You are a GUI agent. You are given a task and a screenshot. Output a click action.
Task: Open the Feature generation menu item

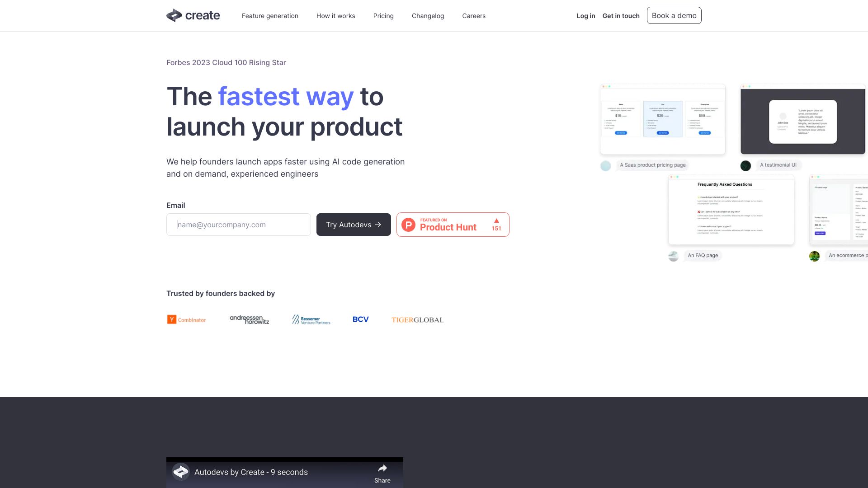(270, 15)
